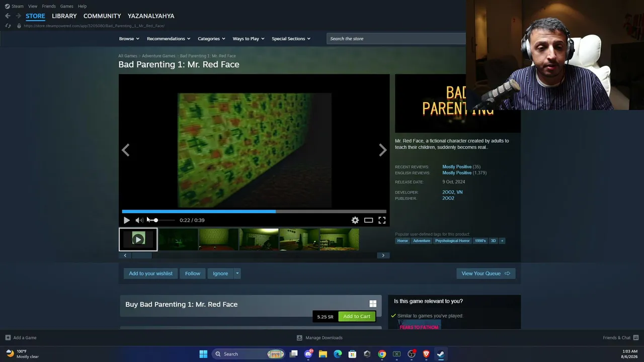Adjust the video volume slider
This screenshot has width=644, height=362.
tap(161, 220)
